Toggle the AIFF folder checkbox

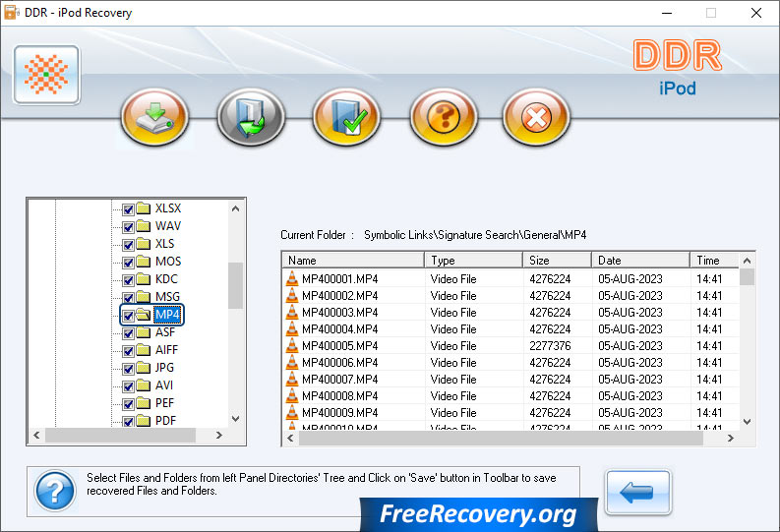click(x=128, y=351)
